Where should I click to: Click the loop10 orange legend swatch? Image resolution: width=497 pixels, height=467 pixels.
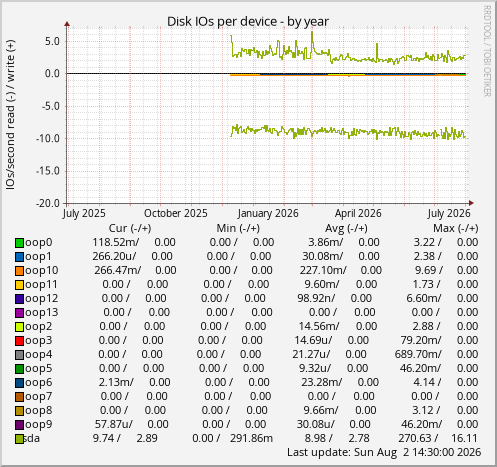tap(19, 271)
